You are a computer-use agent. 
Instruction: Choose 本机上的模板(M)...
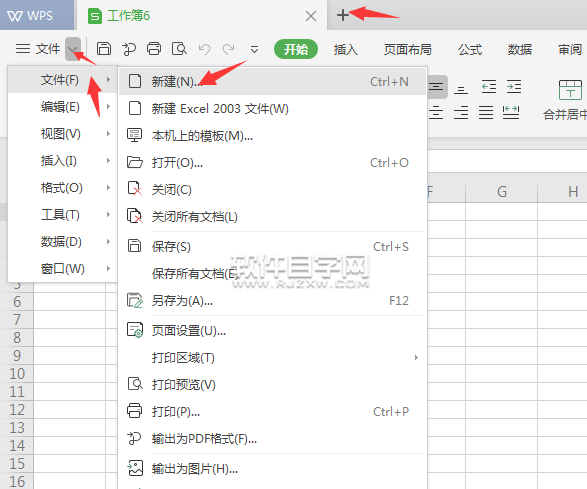pos(273,136)
